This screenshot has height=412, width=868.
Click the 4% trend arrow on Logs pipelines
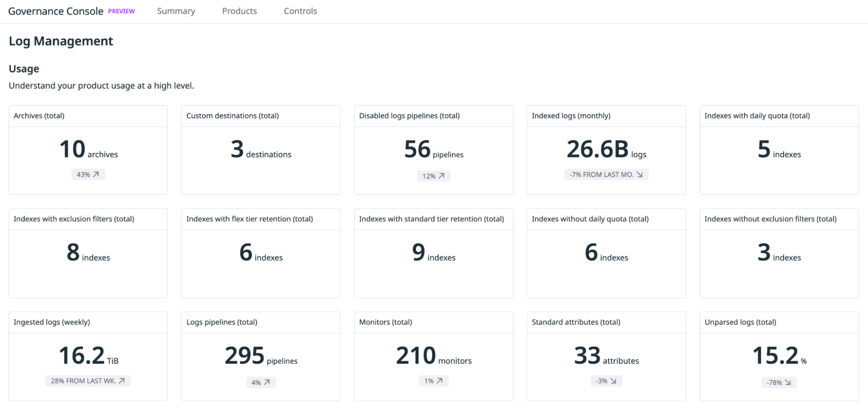pos(267,382)
